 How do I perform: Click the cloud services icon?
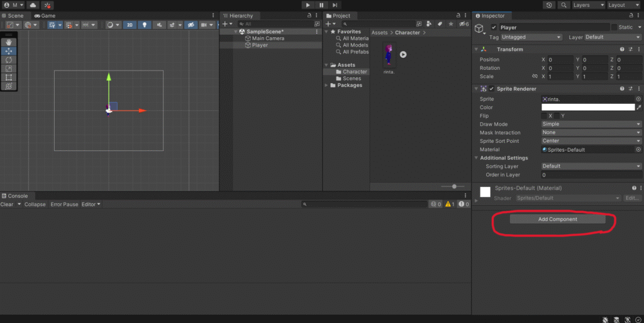click(31, 5)
